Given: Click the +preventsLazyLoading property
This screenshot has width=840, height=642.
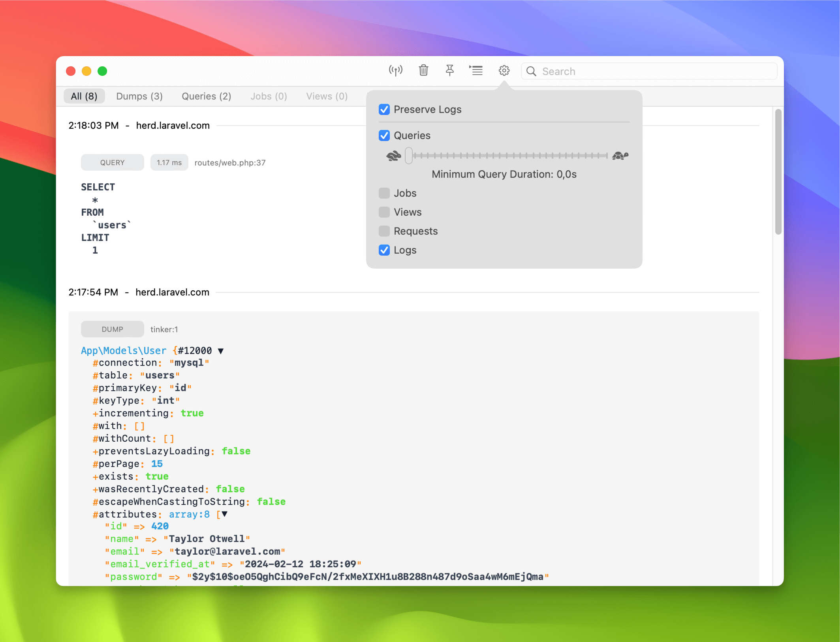Looking at the screenshot, I should click(154, 451).
